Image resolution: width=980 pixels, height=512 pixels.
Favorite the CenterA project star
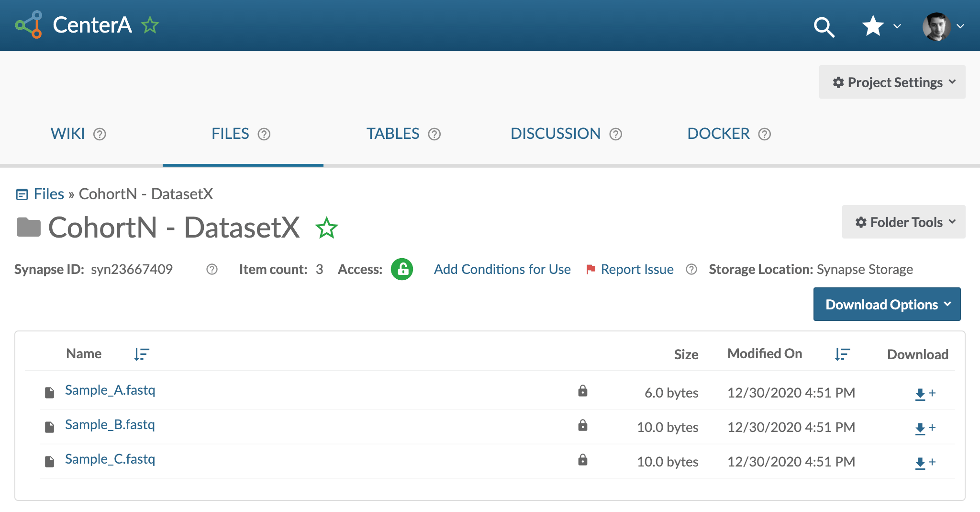pyautogui.click(x=150, y=25)
